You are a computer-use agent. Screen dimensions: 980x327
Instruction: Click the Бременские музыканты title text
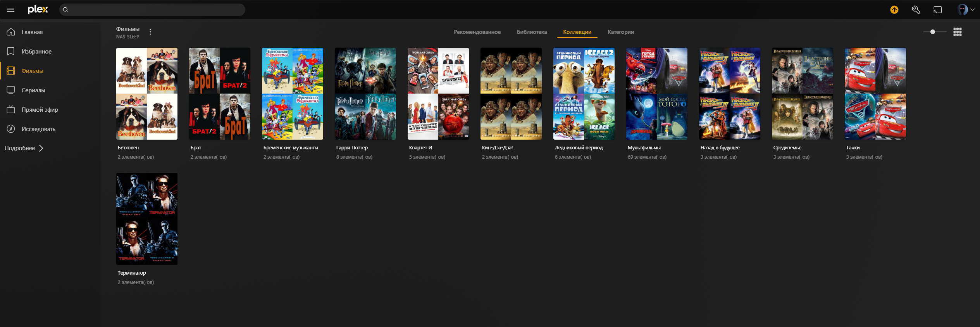pos(291,148)
